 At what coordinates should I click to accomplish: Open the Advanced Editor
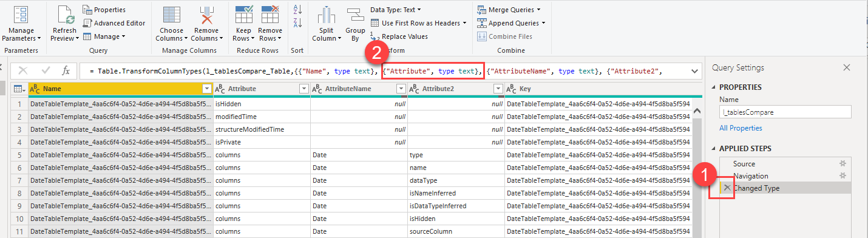pos(114,23)
